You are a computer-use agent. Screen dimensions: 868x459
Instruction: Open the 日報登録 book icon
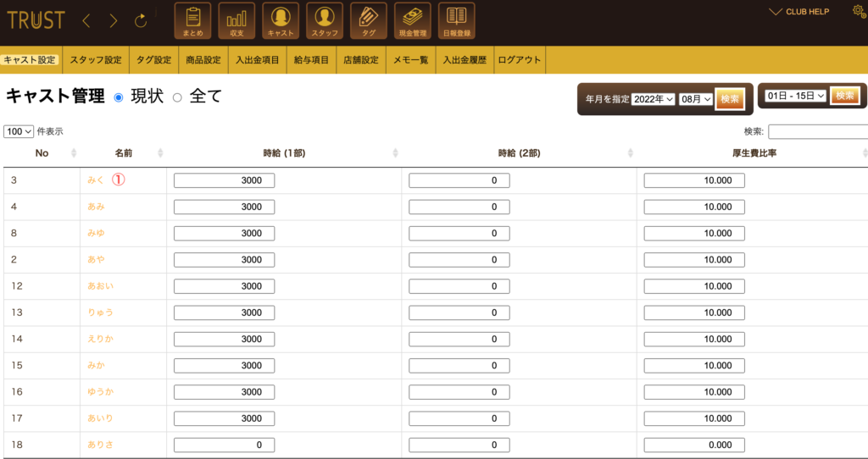pyautogui.click(x=457, y=21)
